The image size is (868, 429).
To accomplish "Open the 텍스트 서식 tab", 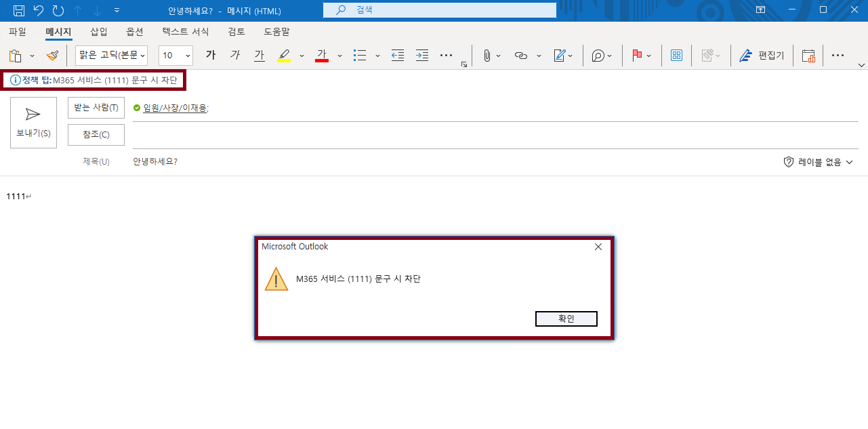I will pyautogui.click(x=186, y=31).
